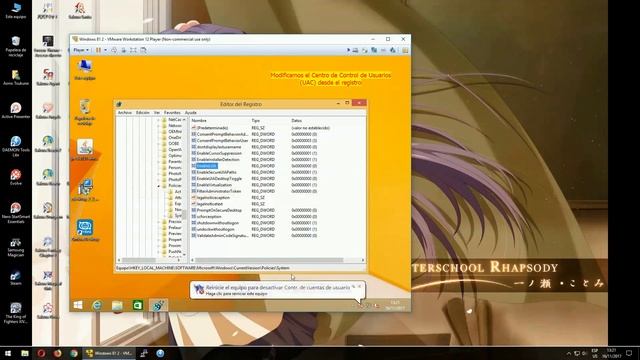Open Papelera de reciclaje on the guest desktop
Image resolution: width=640 pixels, height=360 pixels.
coord(85,112)
